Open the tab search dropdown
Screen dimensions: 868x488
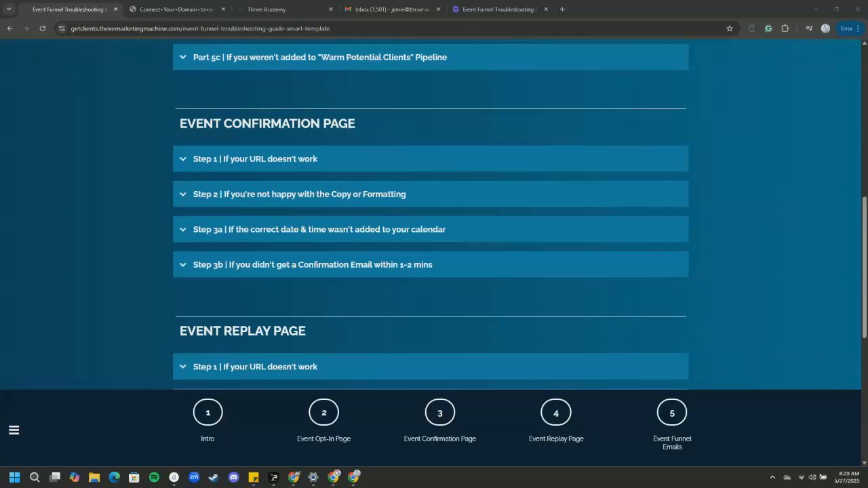(x=9, y=9)
